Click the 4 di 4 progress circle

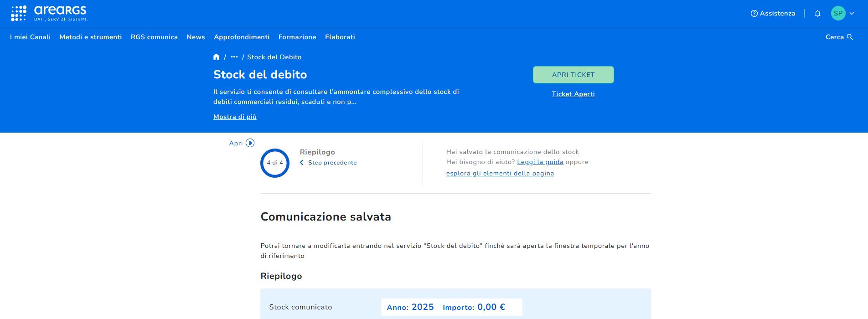[275, 163]
